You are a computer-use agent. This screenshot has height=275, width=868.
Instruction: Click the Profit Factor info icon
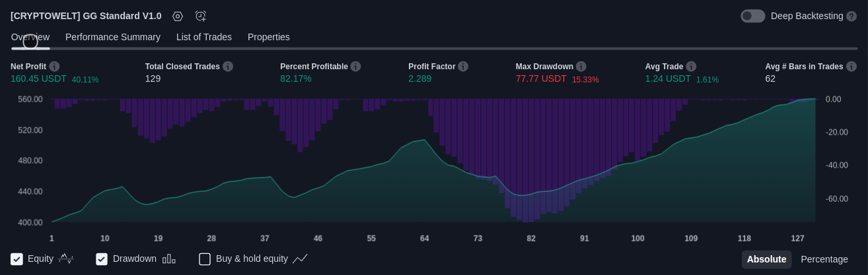pyautogui.click(x=463, y=67)
